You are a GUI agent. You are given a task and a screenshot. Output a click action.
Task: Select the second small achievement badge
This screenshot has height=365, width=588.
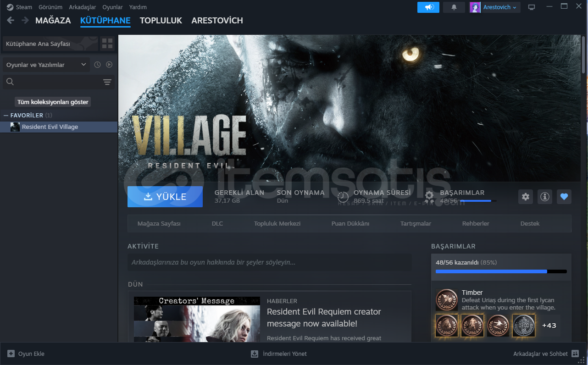pyautogui.click(x=472, y=326)
